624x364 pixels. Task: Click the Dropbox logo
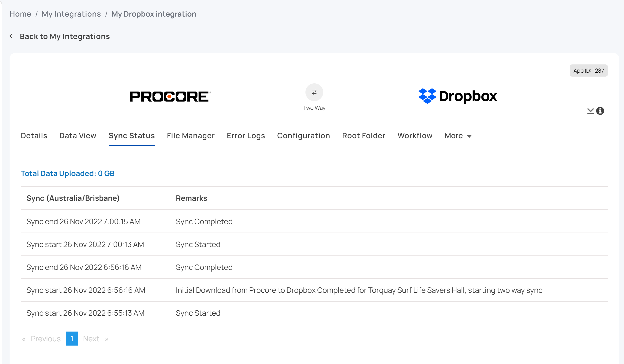[x=458, y=96]
